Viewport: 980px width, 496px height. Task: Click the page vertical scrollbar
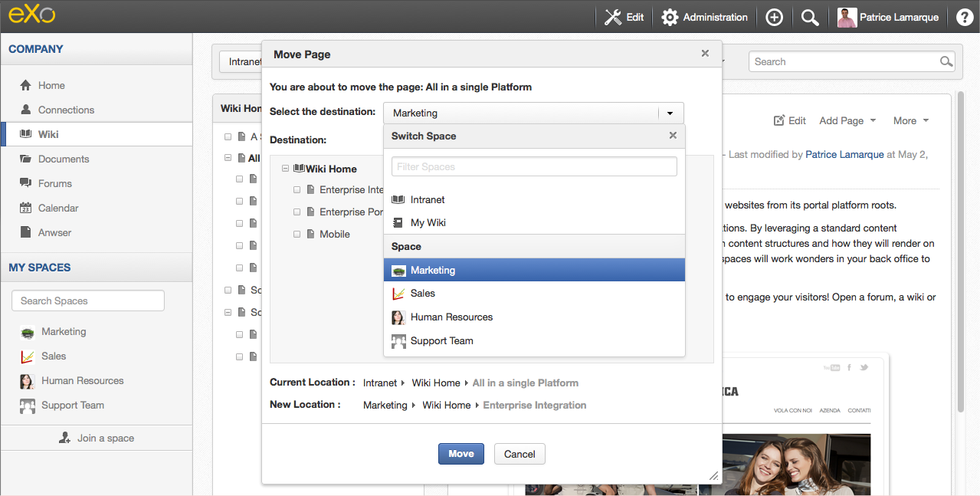click(x=960, y=253)
